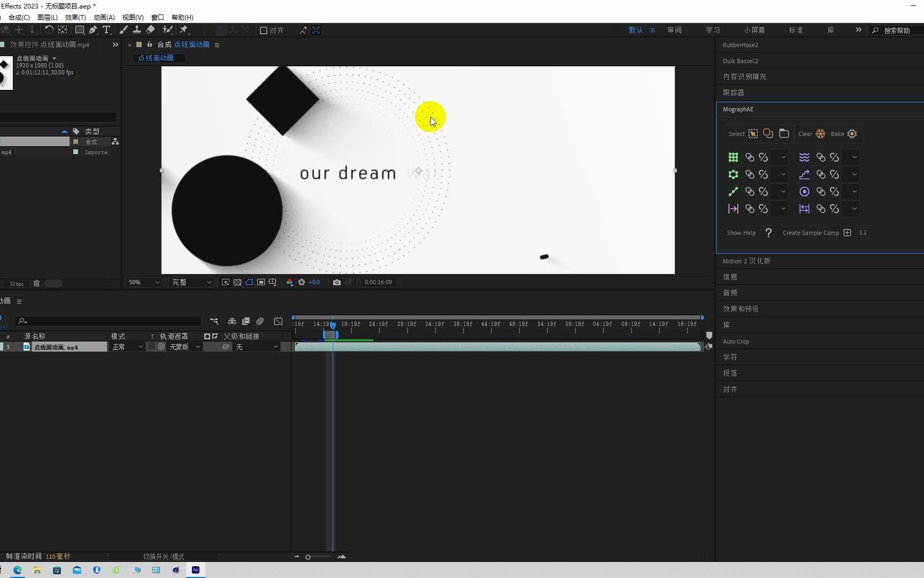Switch to the 学习 workspace tab

[712, 31]
